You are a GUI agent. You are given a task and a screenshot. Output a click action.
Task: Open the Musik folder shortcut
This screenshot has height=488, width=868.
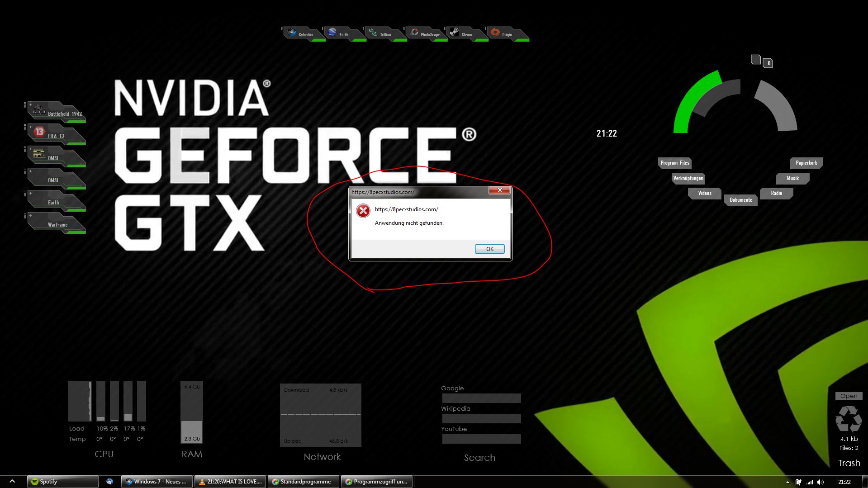coord(792,178)
